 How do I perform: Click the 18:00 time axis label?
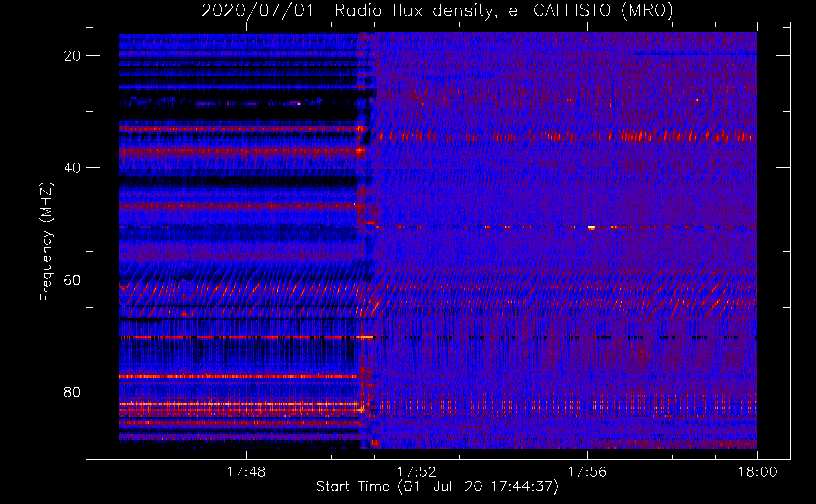(x=757, y=472)
